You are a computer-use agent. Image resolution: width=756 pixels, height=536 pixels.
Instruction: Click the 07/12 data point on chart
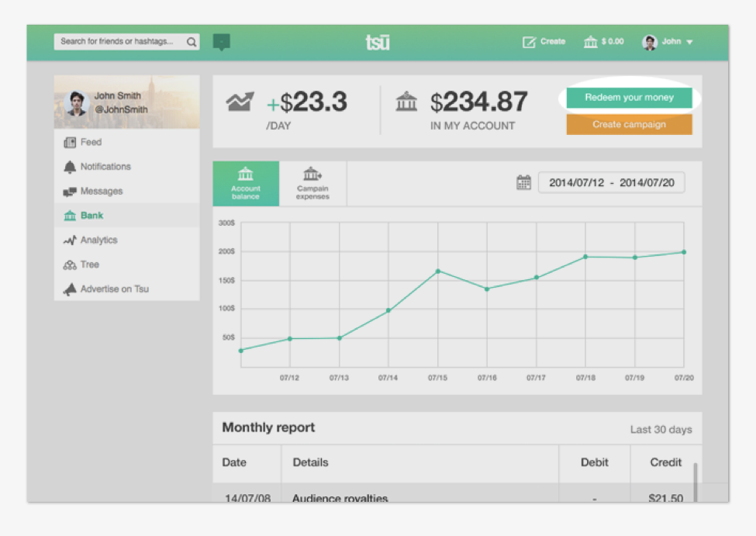pos(290,339)
